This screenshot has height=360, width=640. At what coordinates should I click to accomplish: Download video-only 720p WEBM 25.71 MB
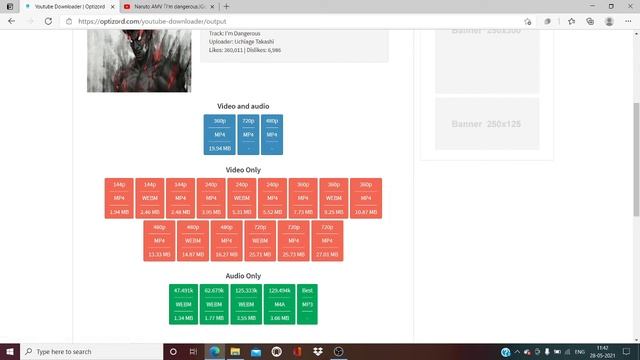(260, 241)
